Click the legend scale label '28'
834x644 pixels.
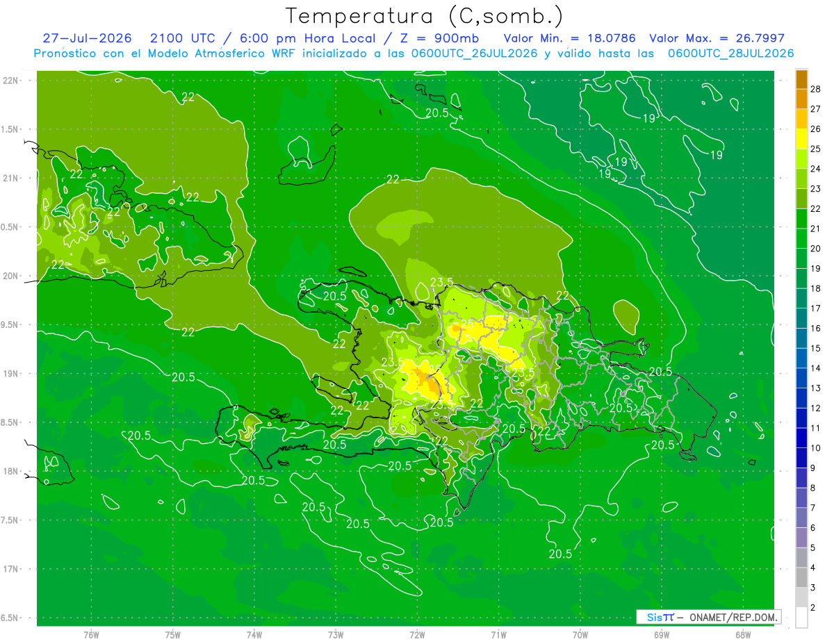(x=817, y=89)
